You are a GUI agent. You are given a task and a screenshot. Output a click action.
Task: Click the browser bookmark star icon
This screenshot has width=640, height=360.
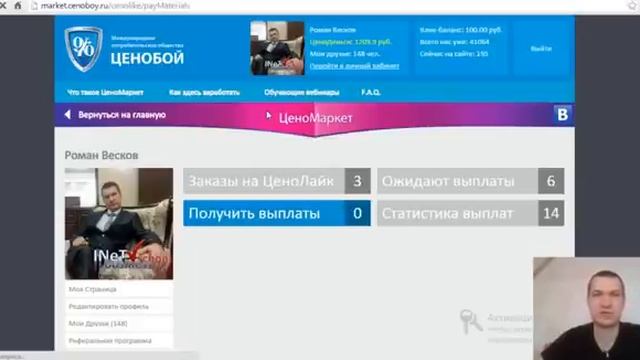pyautogui.click(x=633, y=6)
